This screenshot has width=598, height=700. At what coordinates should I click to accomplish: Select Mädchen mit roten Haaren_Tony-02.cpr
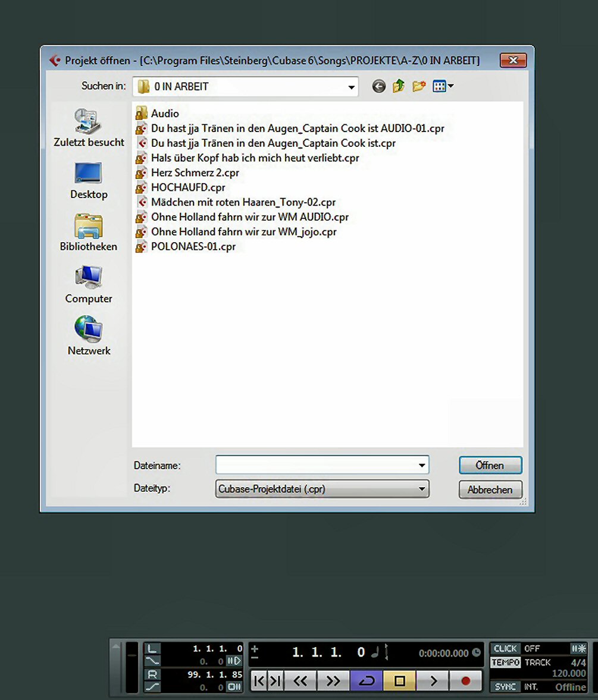236,202
